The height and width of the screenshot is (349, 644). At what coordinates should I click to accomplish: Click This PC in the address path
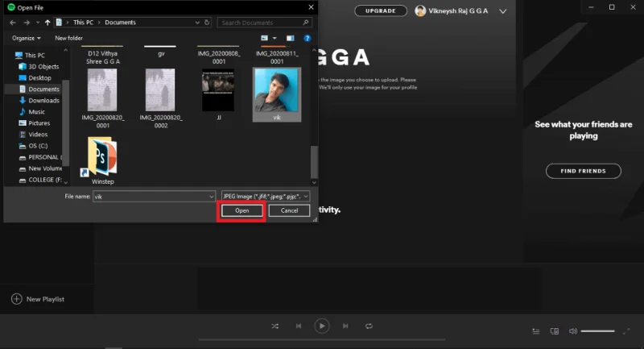click(x=84, y=23)
